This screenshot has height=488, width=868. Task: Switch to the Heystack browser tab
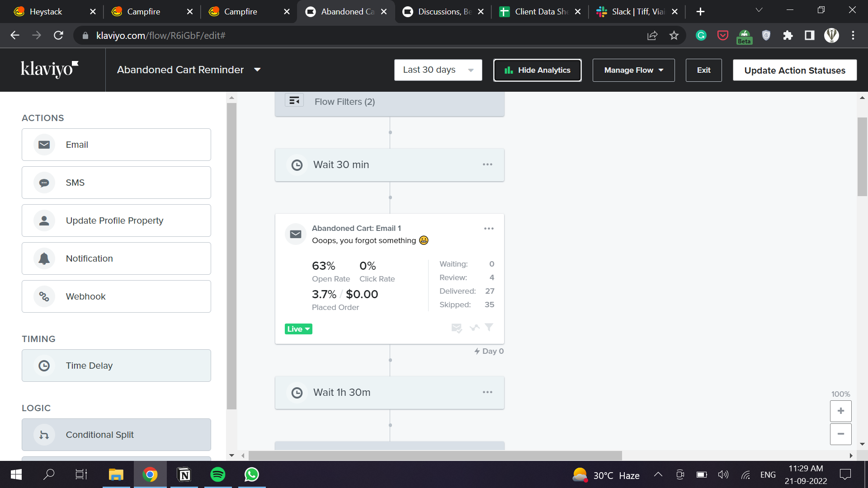point(55,12)
